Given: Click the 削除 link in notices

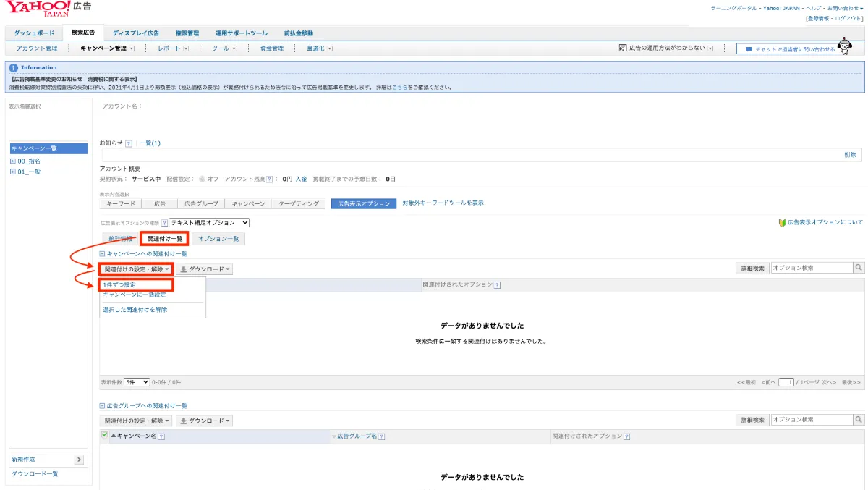Looking at the screenshot, I should pos(850,155).
